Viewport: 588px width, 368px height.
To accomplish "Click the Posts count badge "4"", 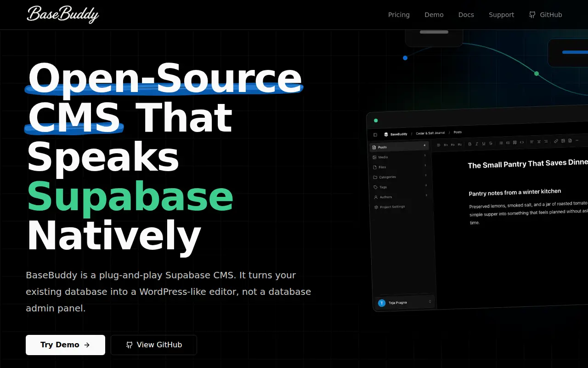I will 424,145.
